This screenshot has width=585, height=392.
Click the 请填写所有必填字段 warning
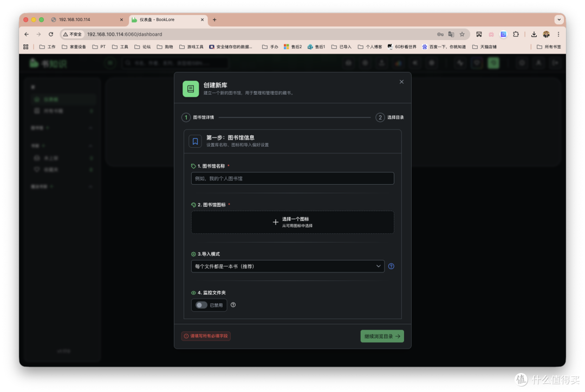point(206,336)
